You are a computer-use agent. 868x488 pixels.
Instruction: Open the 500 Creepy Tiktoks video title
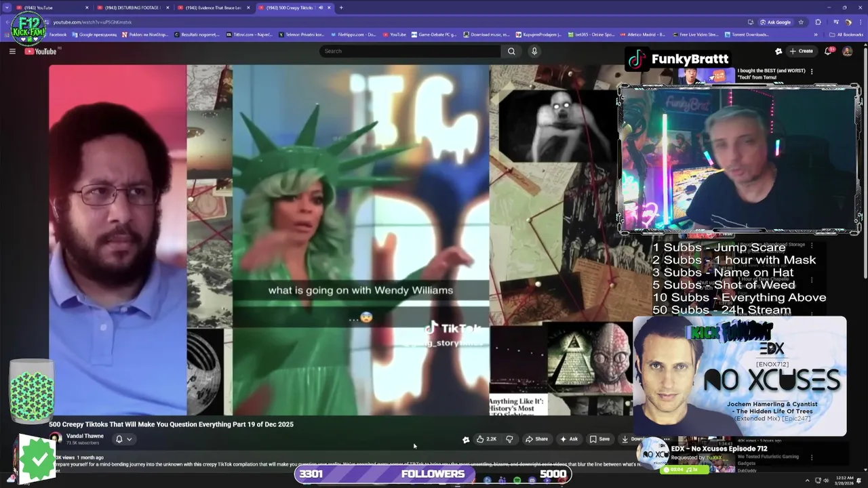pyautogui.click(x=171, y=424)
